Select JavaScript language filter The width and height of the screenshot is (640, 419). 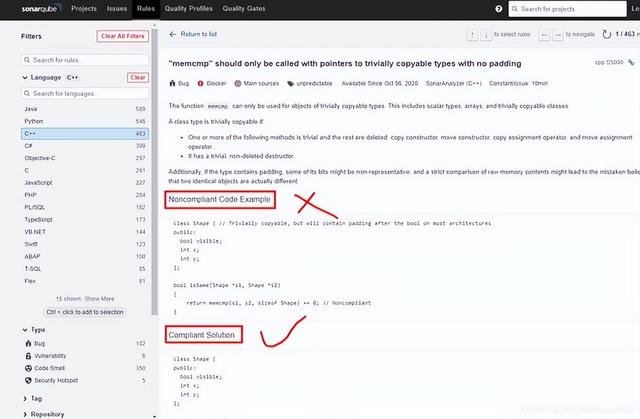[85, 182]
